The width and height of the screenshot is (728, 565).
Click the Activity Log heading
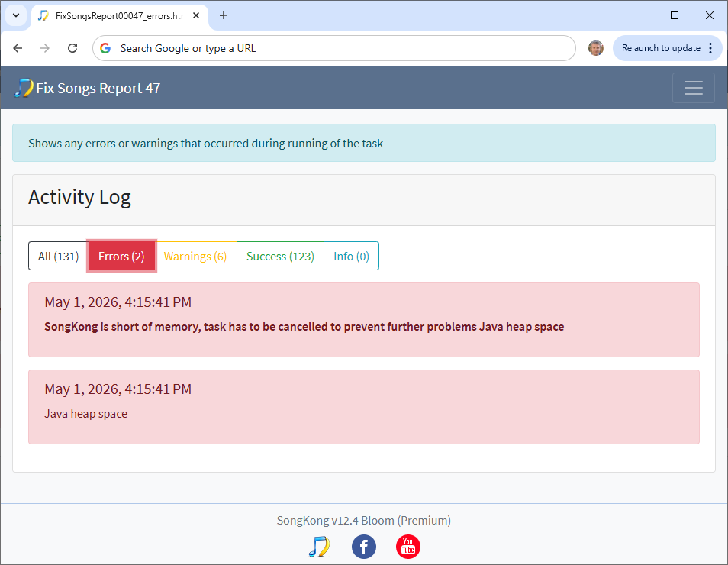point(79,198)
